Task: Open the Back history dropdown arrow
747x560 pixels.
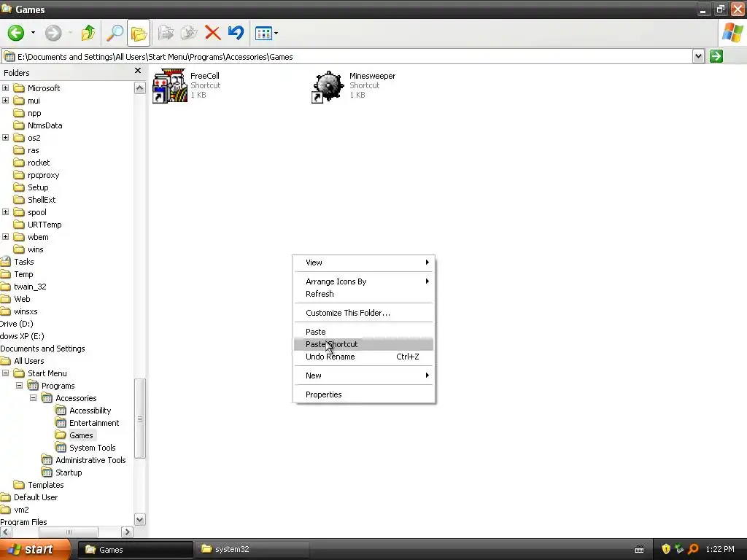Action: (x=33, y=33)
